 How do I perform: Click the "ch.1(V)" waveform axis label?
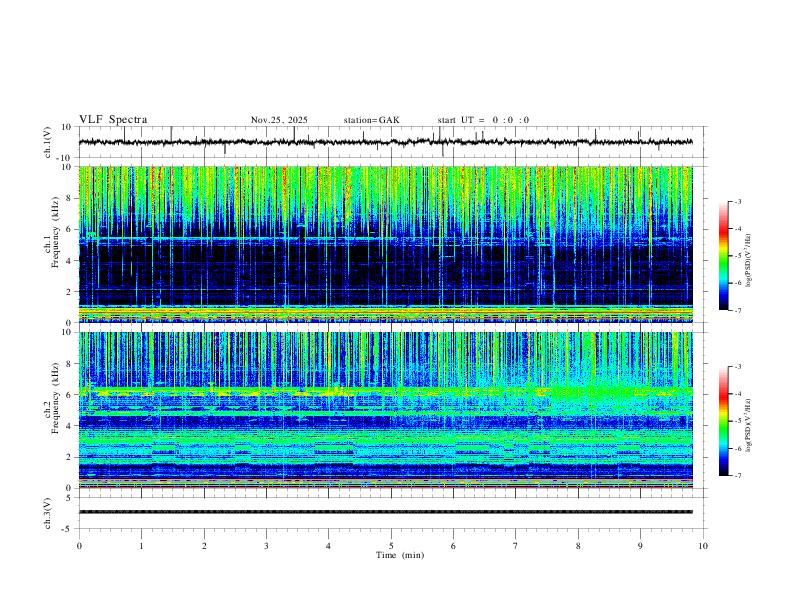coord(48,142)
